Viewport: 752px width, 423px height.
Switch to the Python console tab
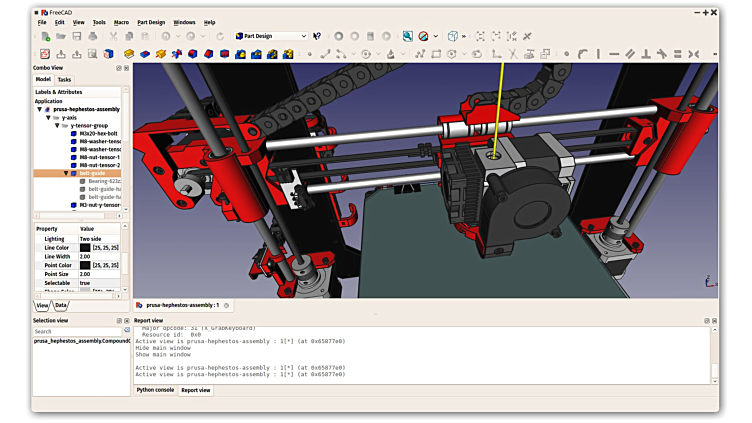[x=155, y=390]
